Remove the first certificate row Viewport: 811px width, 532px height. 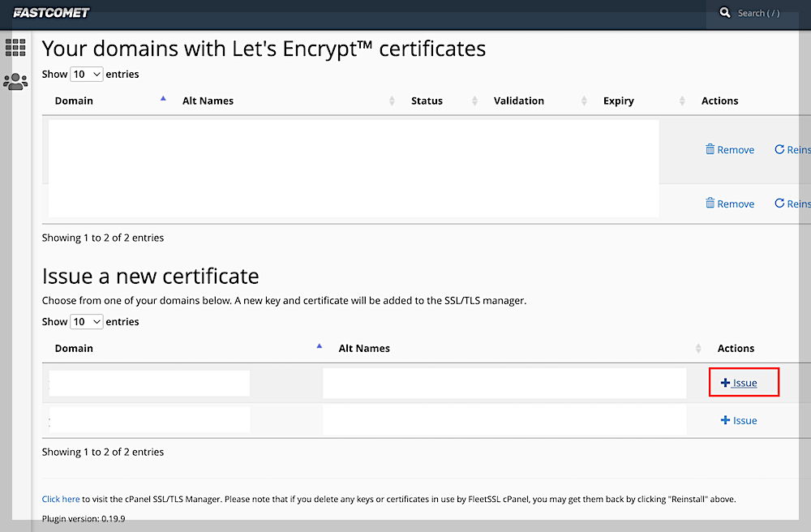point(730,149)
